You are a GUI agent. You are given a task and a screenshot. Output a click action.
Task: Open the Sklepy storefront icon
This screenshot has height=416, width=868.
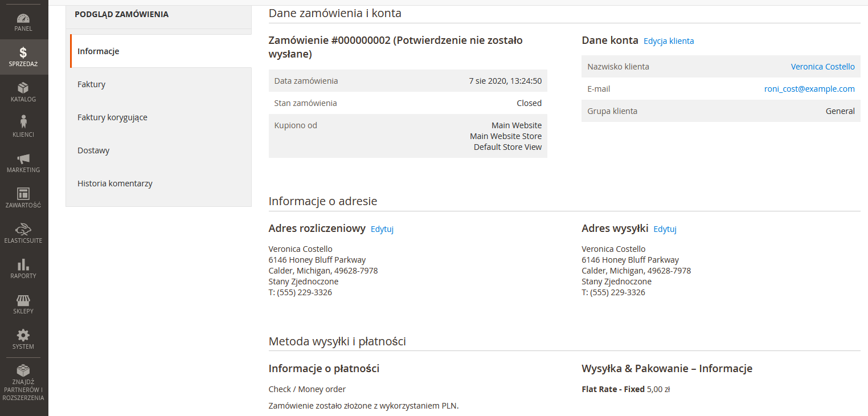point(23,300)
